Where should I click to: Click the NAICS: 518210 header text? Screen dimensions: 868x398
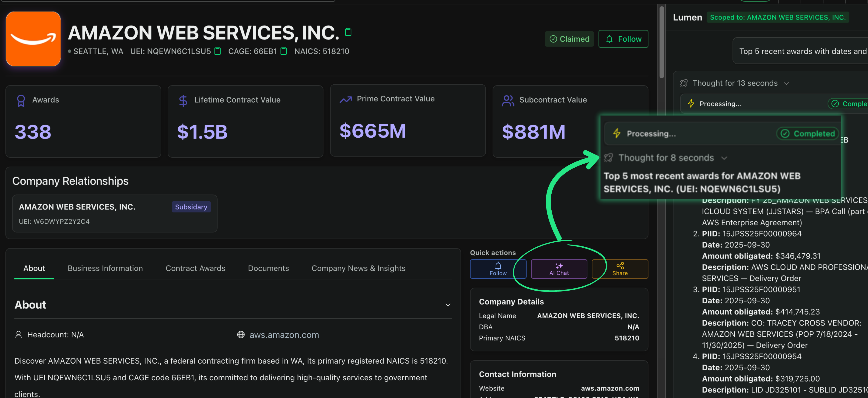point(322,51)
